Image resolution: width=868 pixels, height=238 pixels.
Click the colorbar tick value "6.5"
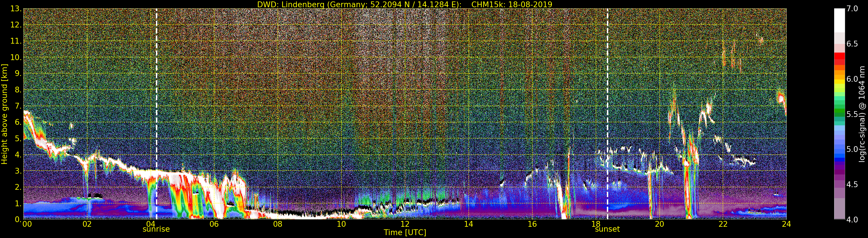pyautogui.click(x=852, y=44)
